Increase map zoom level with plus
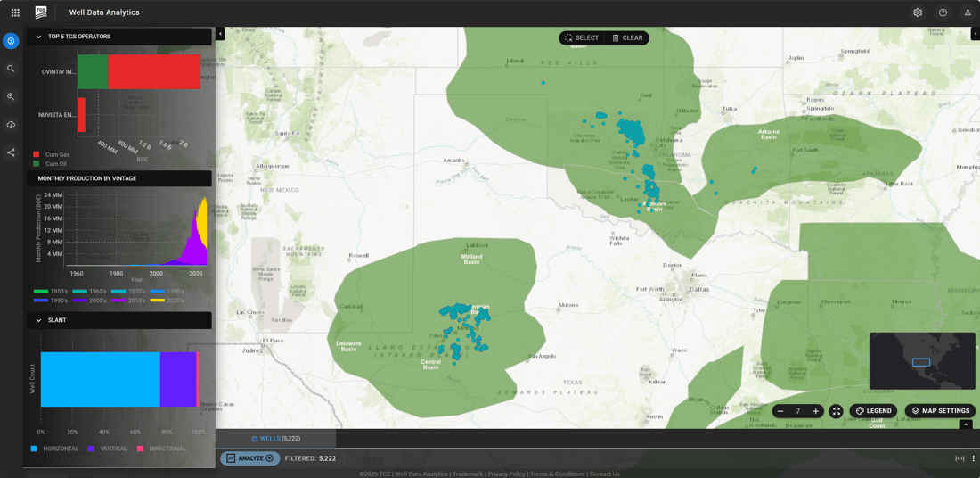 click(815, 411)
